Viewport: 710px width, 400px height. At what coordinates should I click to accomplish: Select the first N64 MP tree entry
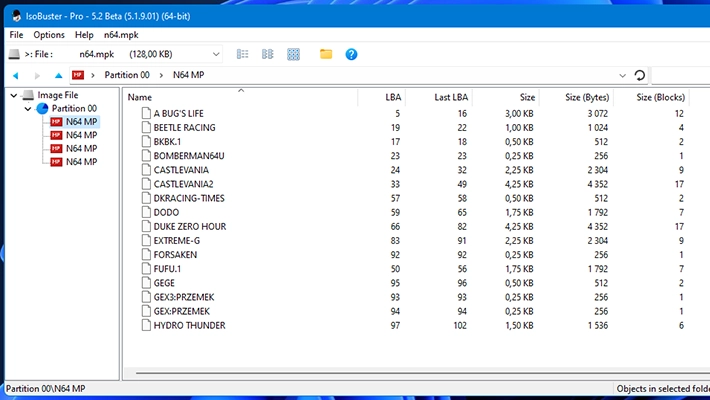click(x=82, y=122)
